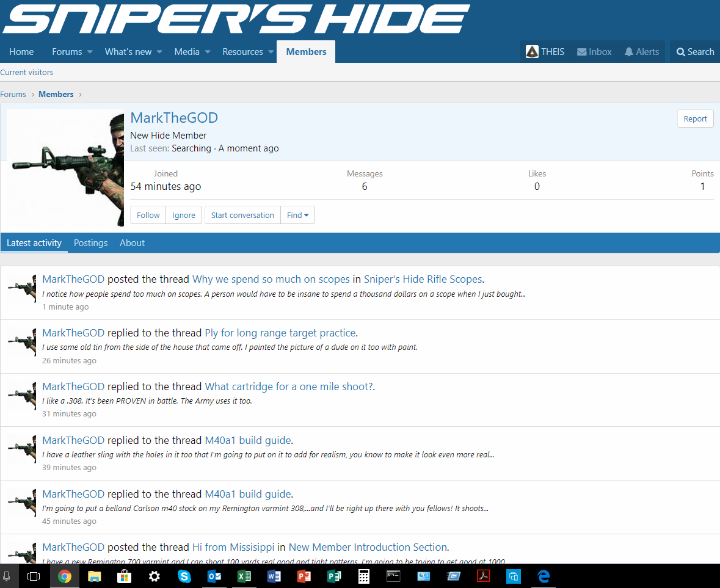Click the Ignore button
Viewport: 720px width, 588px height.
[x=184, y=216]
